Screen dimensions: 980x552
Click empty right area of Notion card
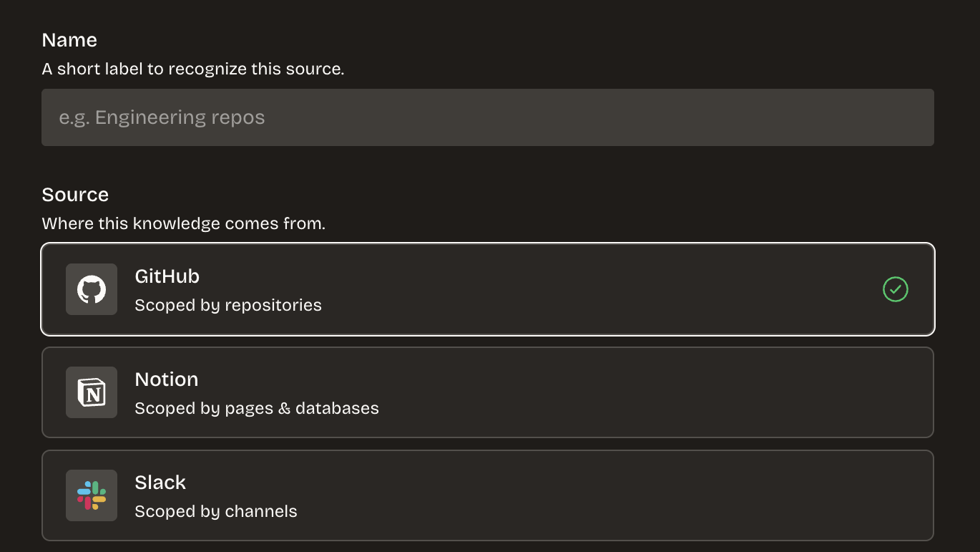click(715, 392)
